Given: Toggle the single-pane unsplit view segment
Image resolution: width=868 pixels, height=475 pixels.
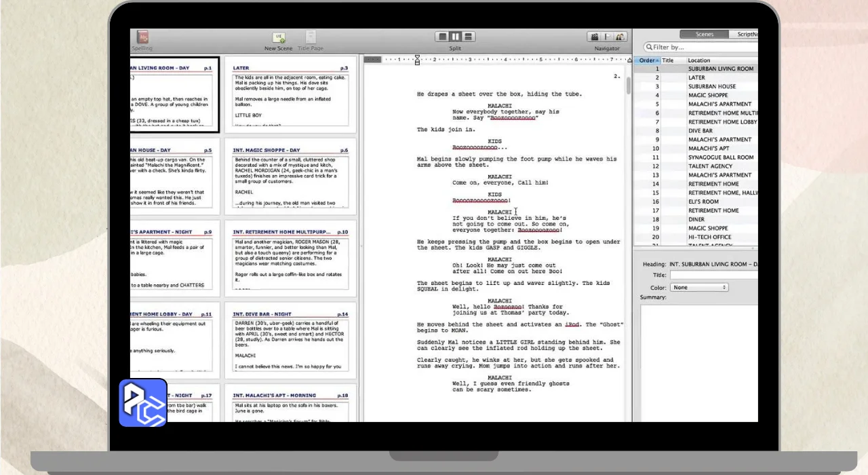Looking at the screenshot, I should (x=442, y=37).
